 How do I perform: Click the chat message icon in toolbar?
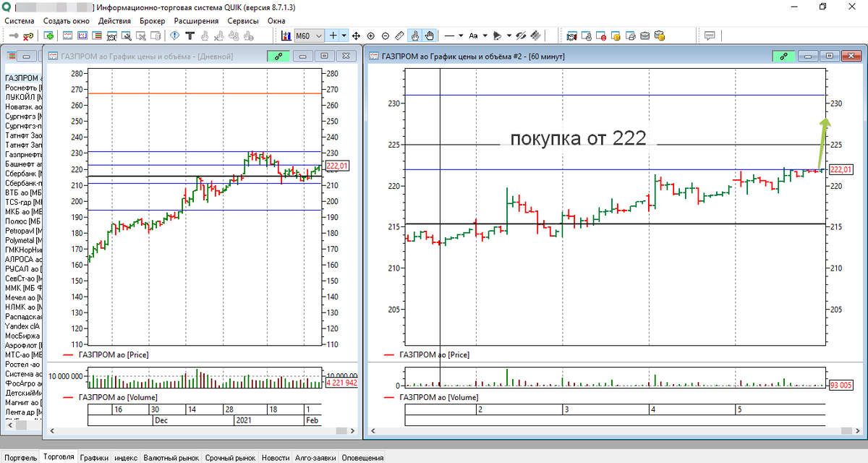tap(710, 35)
